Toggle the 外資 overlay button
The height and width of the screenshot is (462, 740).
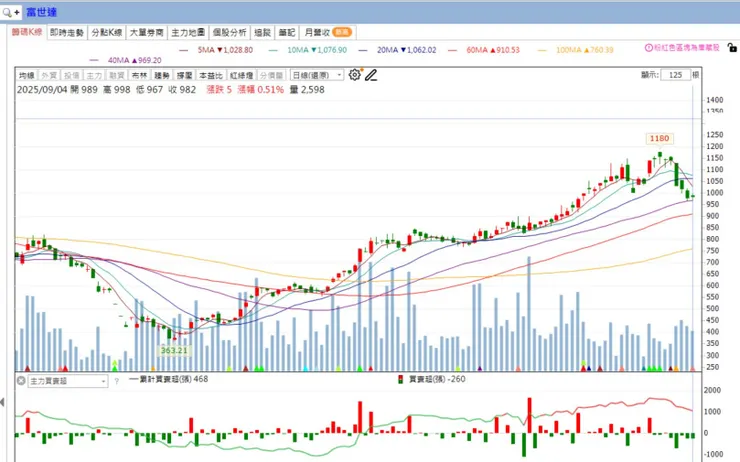point(49,76)
